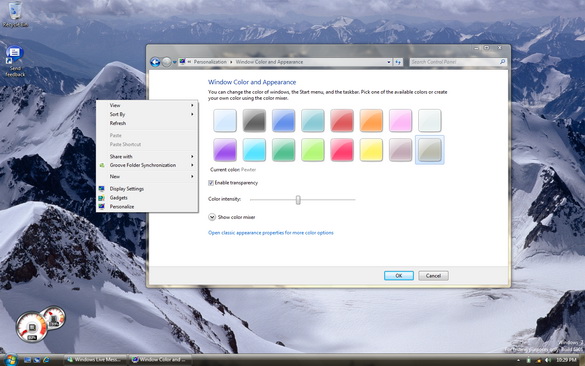Select the bright cyan swatch in the second row
The image size is (585, 366).
click(254, 150)
